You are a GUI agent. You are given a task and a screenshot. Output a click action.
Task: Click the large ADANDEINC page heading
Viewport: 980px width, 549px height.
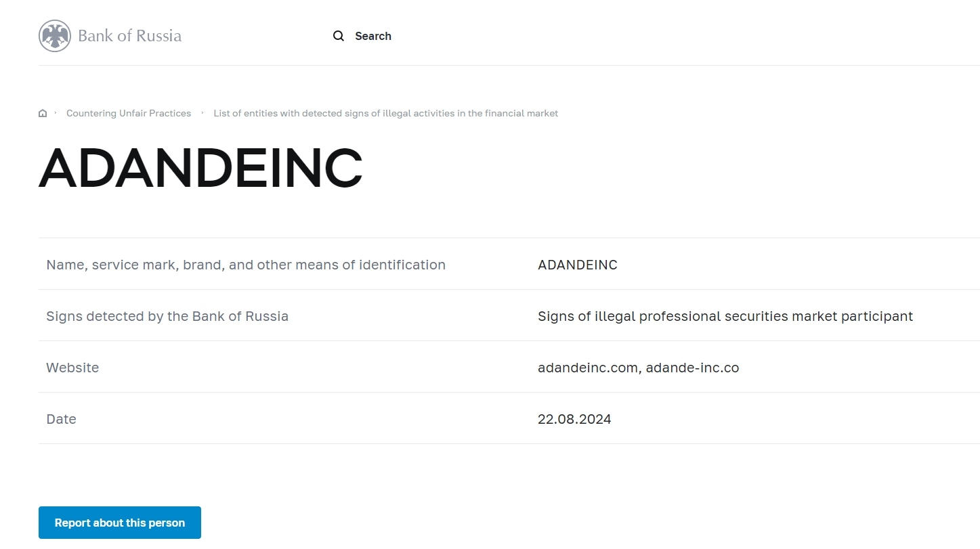click(200, 168)
